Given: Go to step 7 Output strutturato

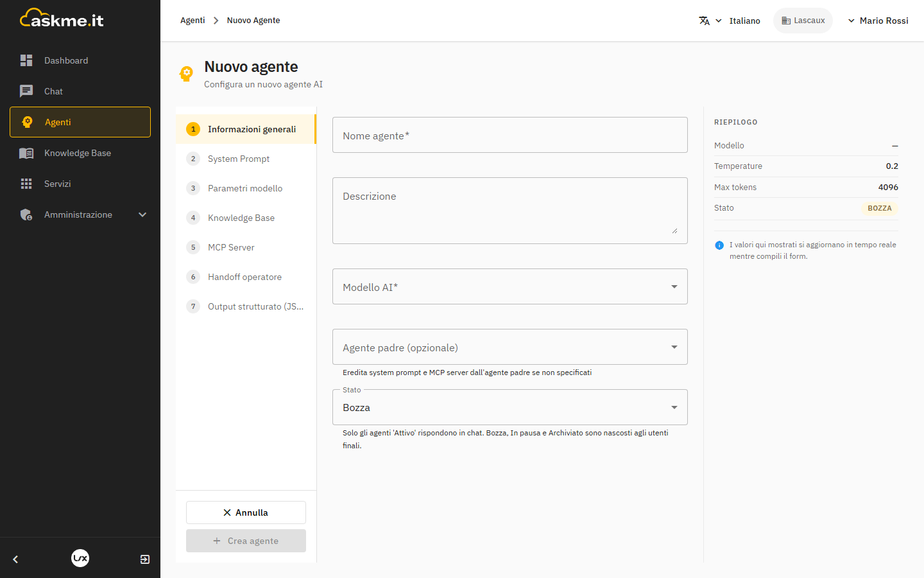Looking at the screenshot, I should pyautogui.click(x=246, y=306).
